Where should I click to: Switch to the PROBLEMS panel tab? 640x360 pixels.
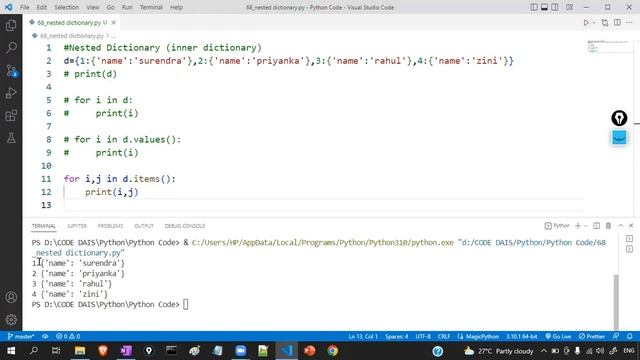click(110, 226)
